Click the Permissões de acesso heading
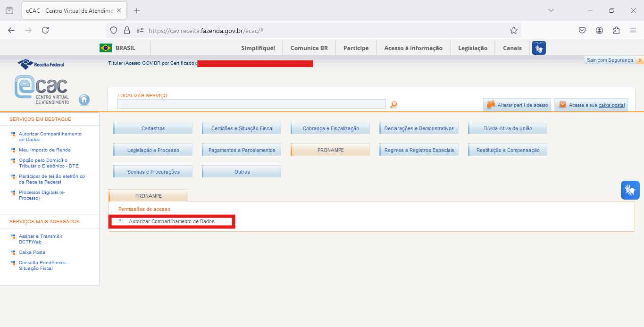 coord(144,209)
